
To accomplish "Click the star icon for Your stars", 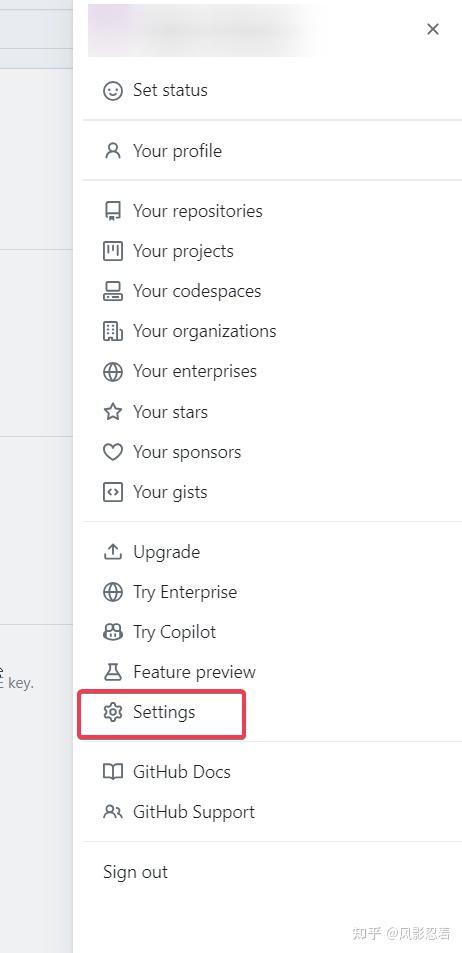I will (x=112, y=411).
